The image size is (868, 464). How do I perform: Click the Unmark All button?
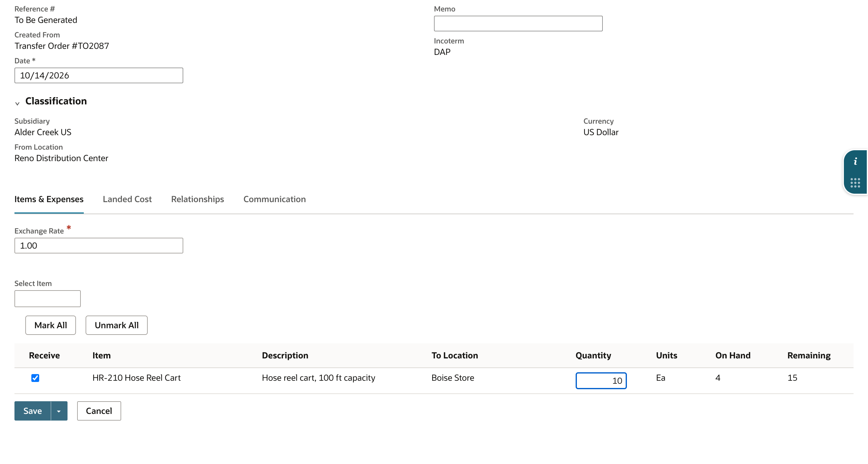point(117,325)
